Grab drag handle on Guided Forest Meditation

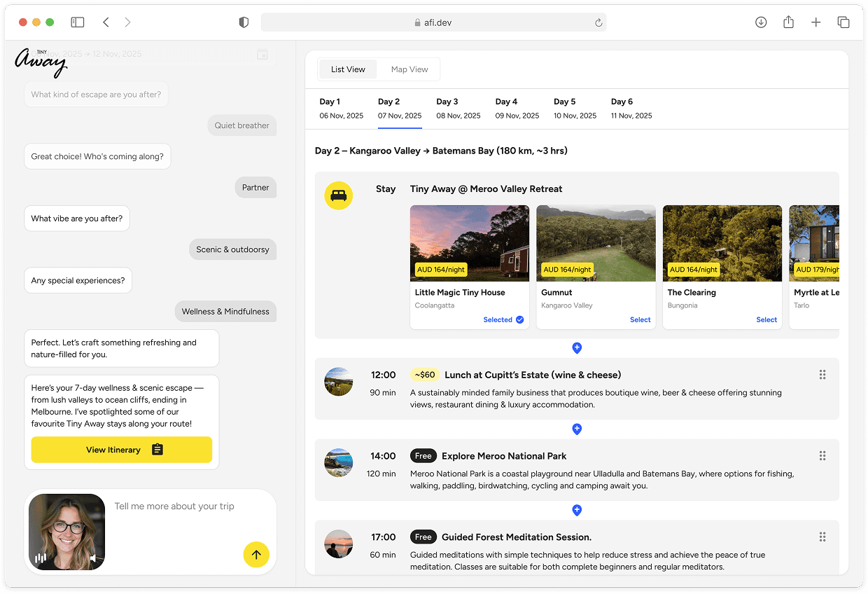coord(822,537)
